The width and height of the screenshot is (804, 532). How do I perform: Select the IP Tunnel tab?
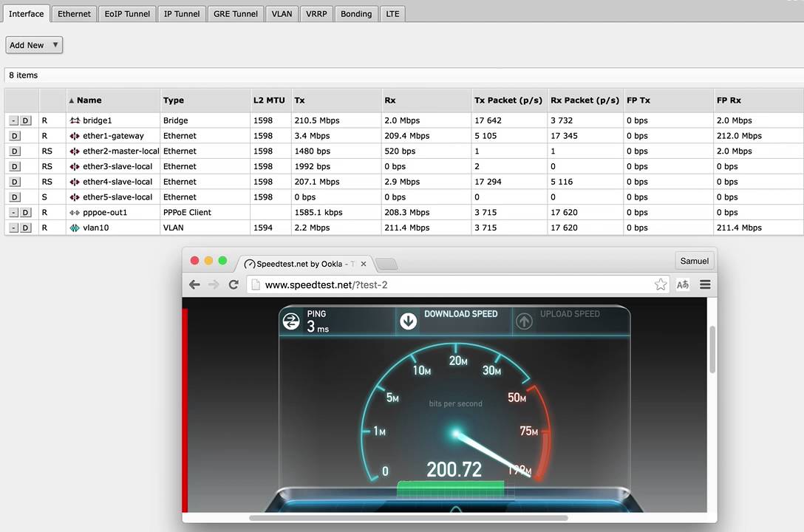(182, 14)
